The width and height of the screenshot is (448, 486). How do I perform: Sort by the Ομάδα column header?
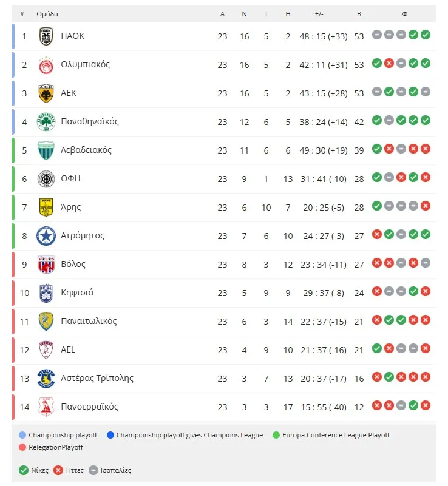[47, 14]
